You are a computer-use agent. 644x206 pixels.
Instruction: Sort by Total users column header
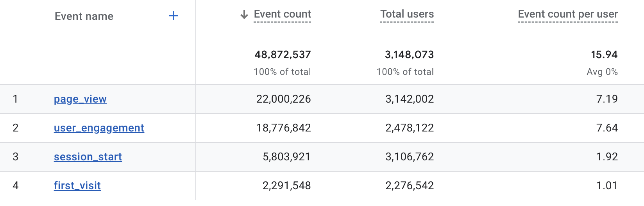pos(407,14)
